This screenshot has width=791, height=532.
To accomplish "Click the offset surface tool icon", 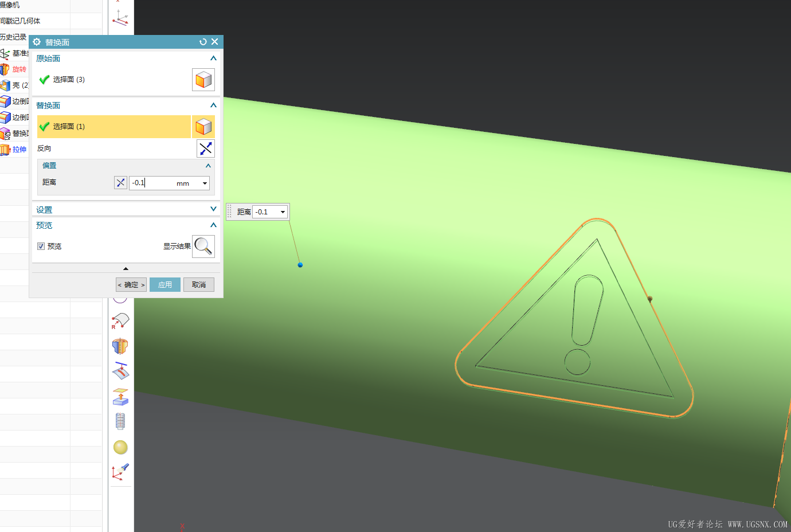I will point(120,396).
